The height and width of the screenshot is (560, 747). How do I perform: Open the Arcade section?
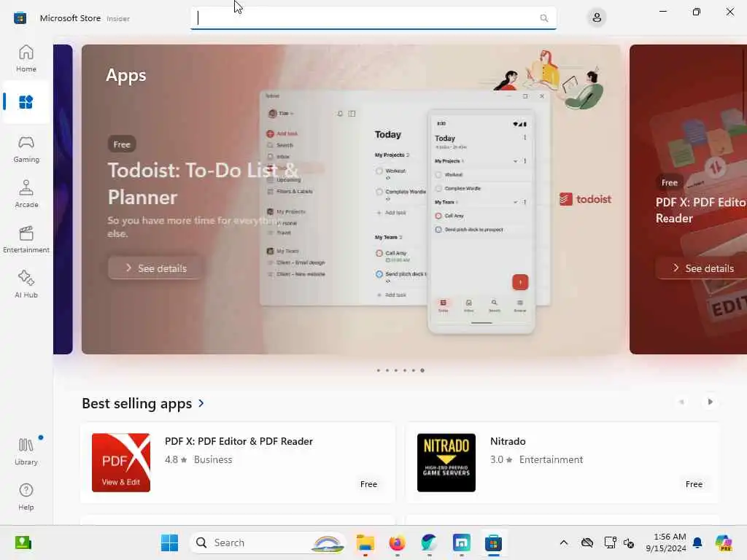(x=26, y=194)
